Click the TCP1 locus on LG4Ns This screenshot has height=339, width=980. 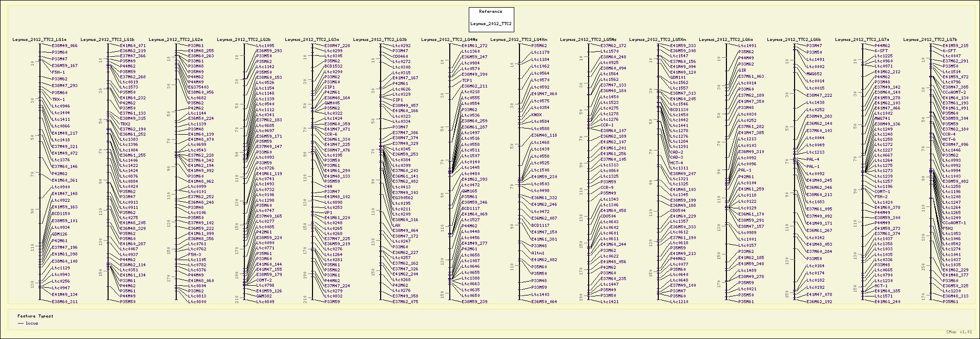[x=467, y=80]
